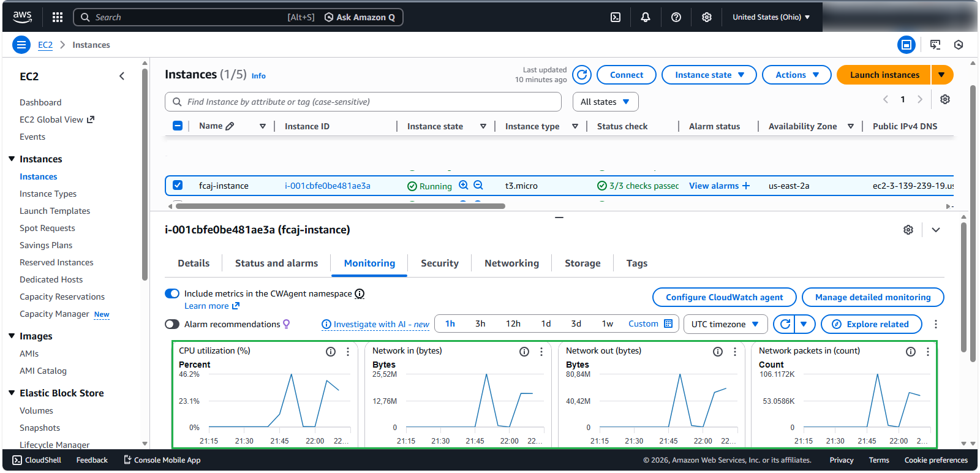Open CPU utilization graph options menu
The width and height of the screenshot is (980, 473).
(x=348, y=352)
